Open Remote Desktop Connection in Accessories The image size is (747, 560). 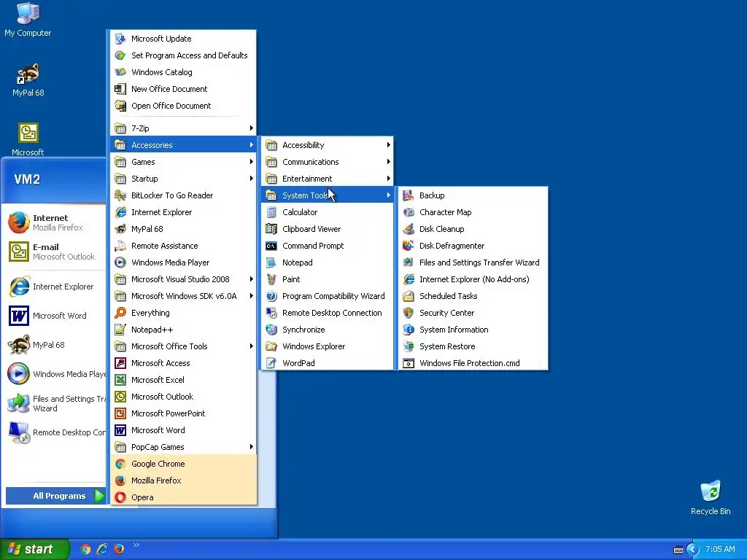[328, 313]
